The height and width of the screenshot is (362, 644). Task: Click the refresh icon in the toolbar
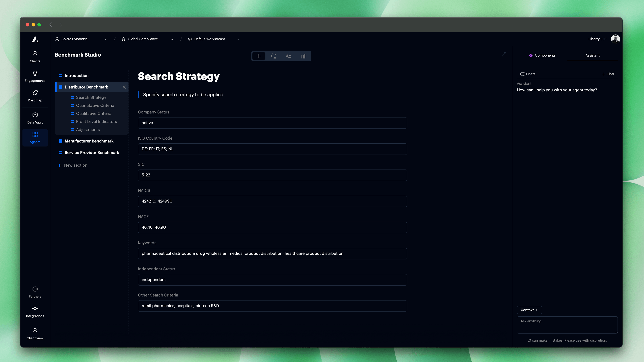point(274,56)
